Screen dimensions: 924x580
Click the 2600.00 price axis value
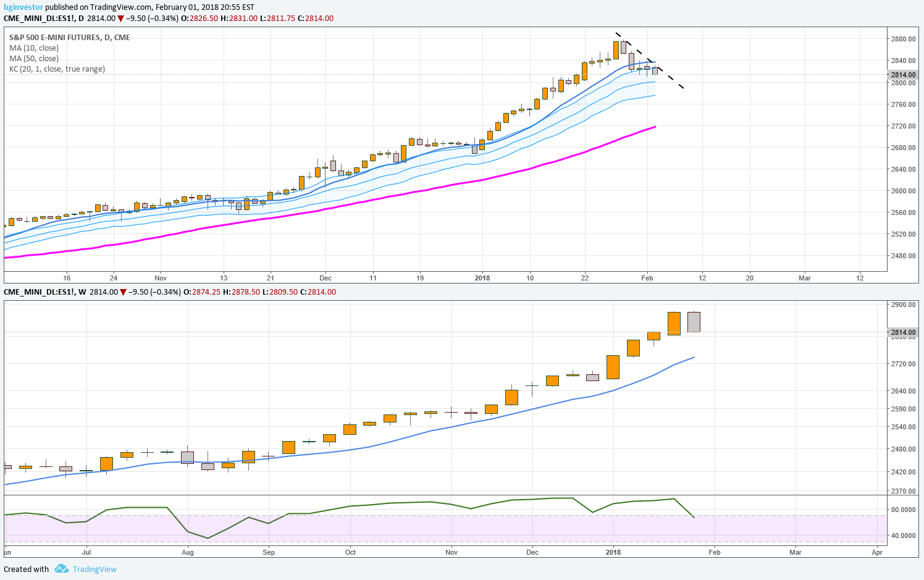click(x=903, y=191)
